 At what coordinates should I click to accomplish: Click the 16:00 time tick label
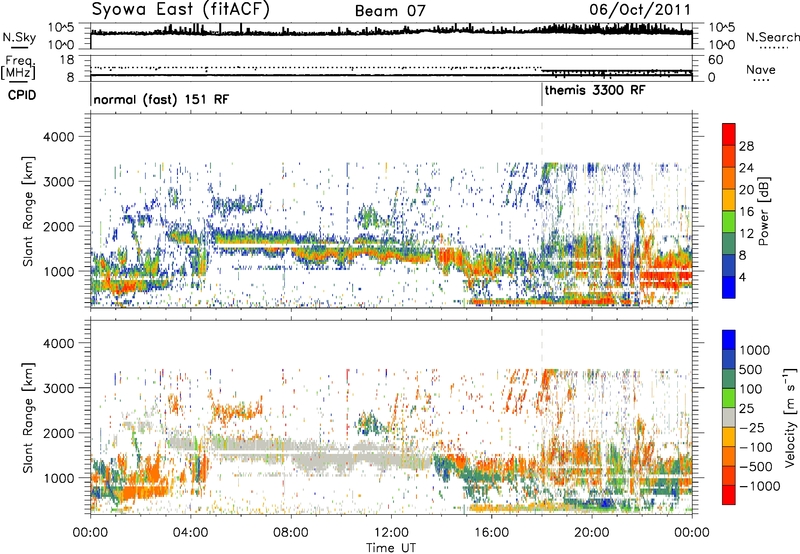click(x=491, y=533)
